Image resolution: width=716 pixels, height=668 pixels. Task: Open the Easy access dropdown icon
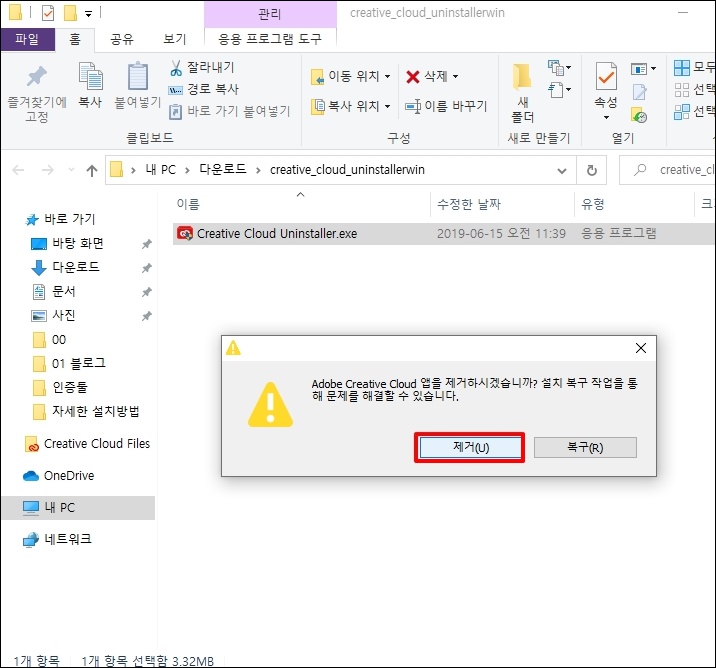(x=559, y=89)
